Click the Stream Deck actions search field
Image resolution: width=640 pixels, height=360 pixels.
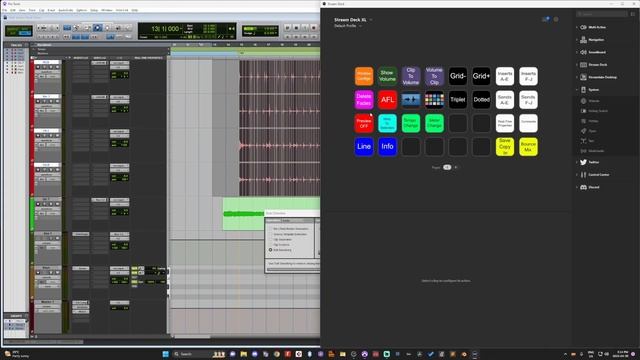tap(602, 14)
